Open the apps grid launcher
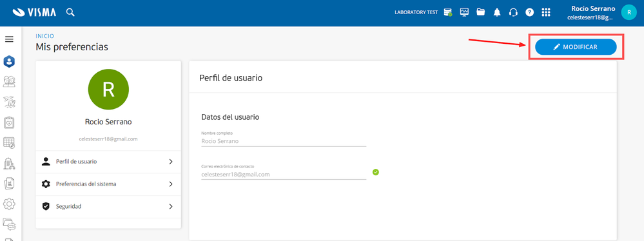644x241 pixels. click(x=546, y=12)
